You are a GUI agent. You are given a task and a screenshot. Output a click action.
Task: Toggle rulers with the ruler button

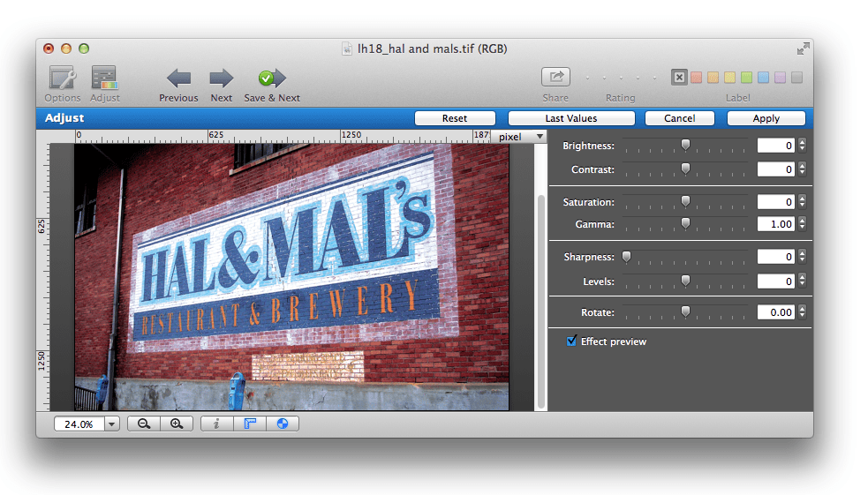[x=250, y=424]
